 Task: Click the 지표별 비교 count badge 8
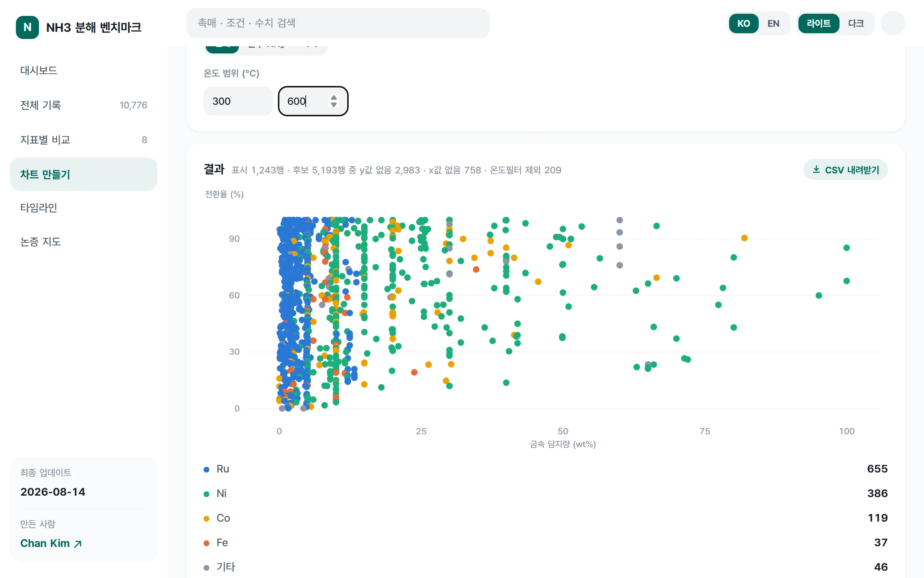144,140
